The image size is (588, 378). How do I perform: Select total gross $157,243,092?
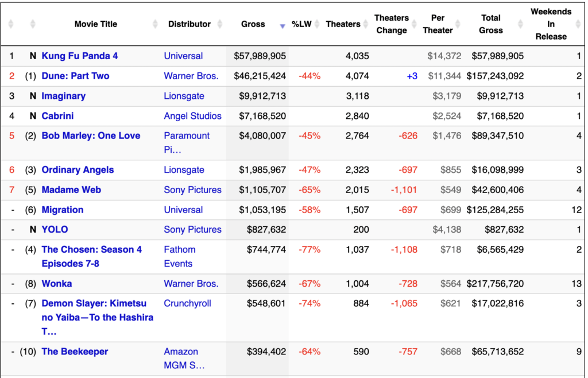pyautogui.click(x=495, y=76)
